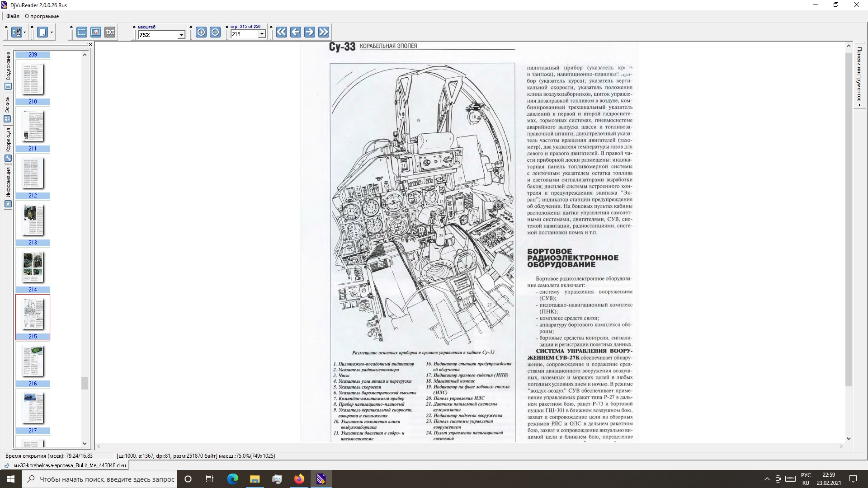Viewport: 868px width, 488px height.
Task: Click inside the zoom percentage field
Action: (158, 35)
